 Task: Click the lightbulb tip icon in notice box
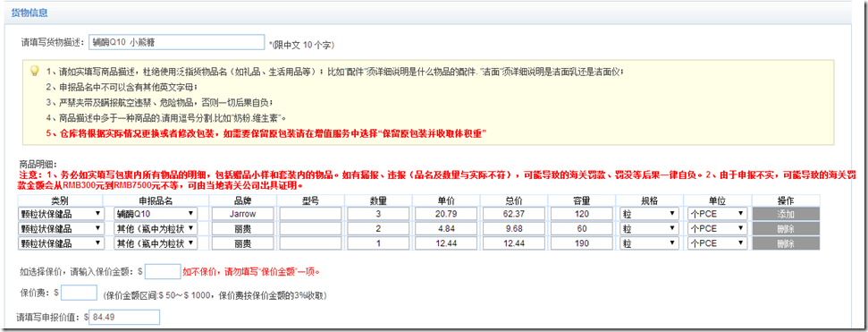click(x=34, y=71)
